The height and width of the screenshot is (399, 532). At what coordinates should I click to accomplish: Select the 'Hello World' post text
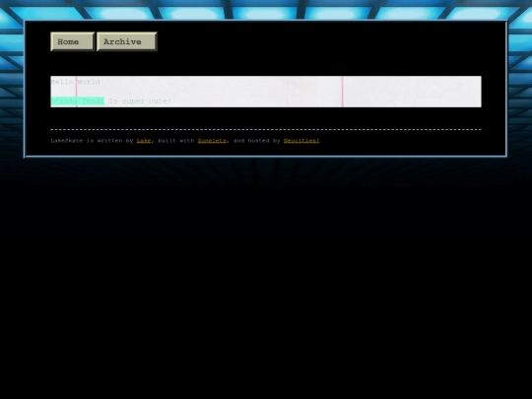pyautogui.click(x=75, y=82)
